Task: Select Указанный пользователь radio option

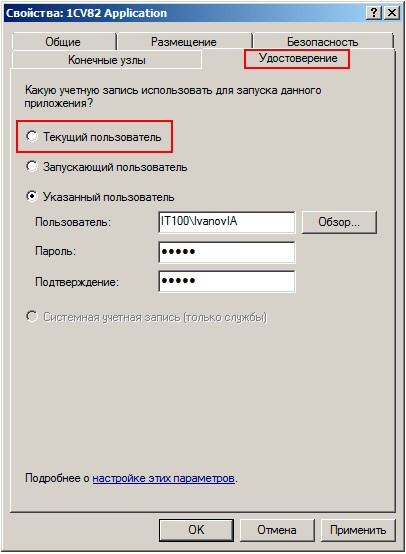Action: (x=32, y=196)
